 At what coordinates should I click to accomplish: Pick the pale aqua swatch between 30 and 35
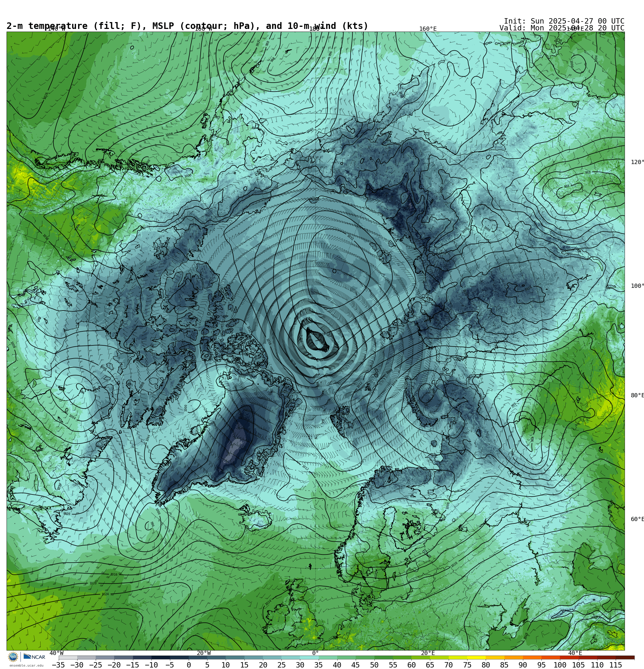click(x=309, y=657)
